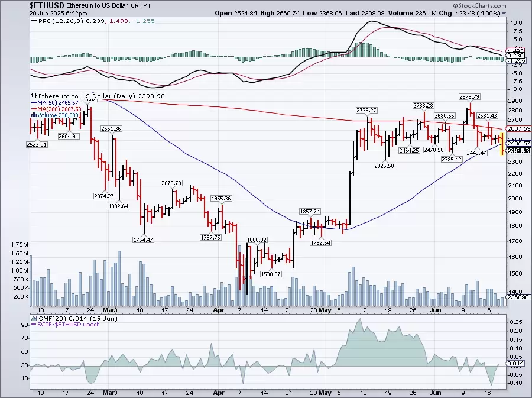Click the 2464.25 low price label
Image resolution: width=532 pixels, height=398 pixels.
pyautogui.click(x=409, y=150)
